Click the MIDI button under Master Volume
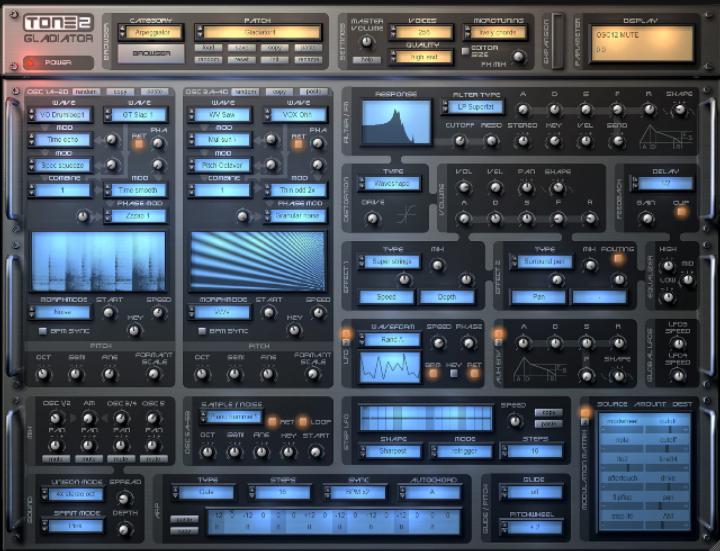 point(366,60)
